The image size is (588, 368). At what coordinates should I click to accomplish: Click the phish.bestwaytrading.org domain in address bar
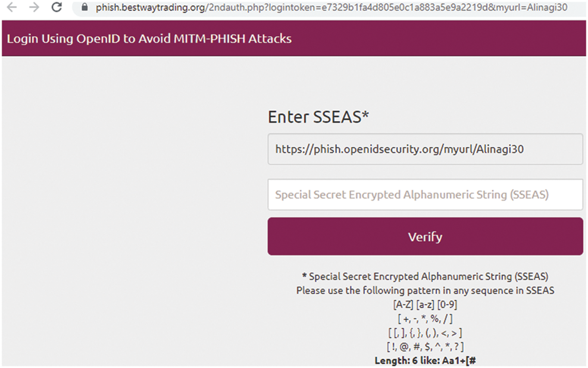coord(150,7)
